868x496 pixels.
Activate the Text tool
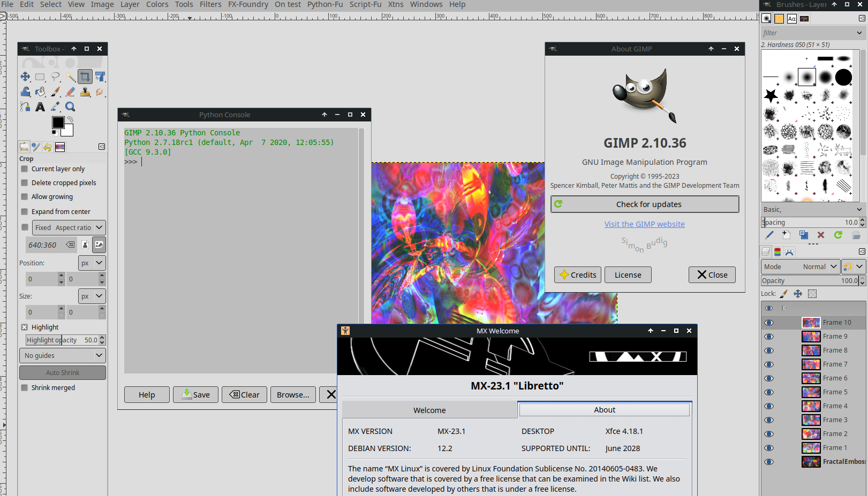click(x=40, y=106)
